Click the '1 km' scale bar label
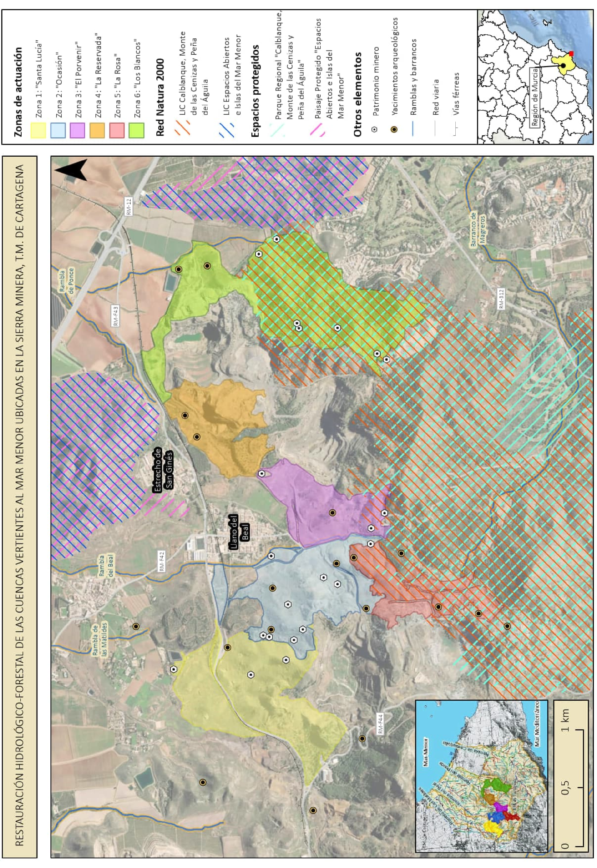 click(566, 720)
